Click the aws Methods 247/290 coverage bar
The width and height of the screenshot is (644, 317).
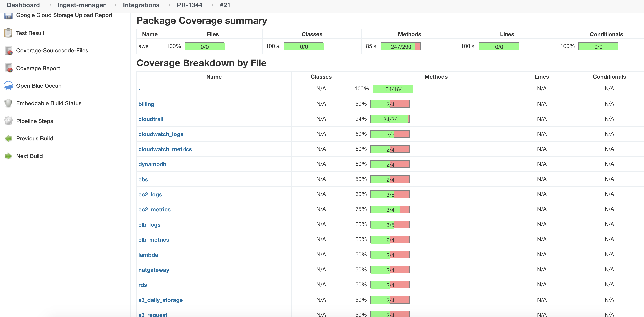[x=401, y=47]
